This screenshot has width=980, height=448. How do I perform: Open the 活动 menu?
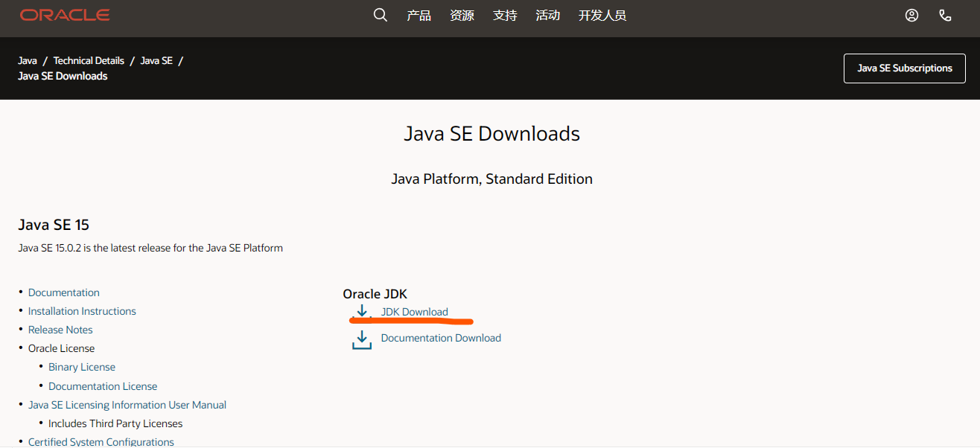point(548,15)
